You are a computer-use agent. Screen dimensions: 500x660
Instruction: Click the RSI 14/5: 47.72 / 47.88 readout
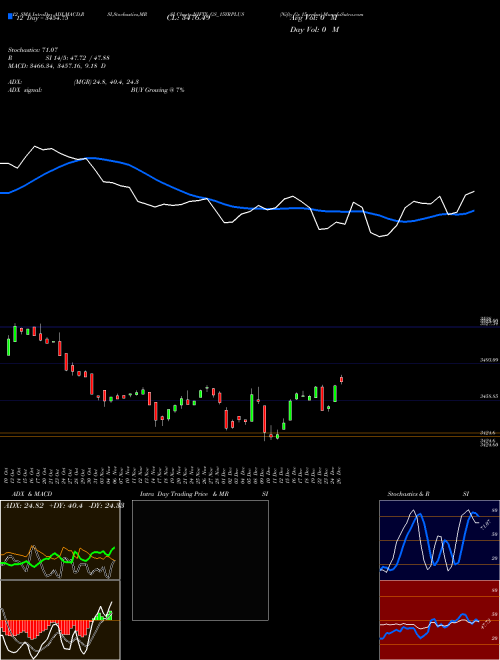tap(59, 58)
